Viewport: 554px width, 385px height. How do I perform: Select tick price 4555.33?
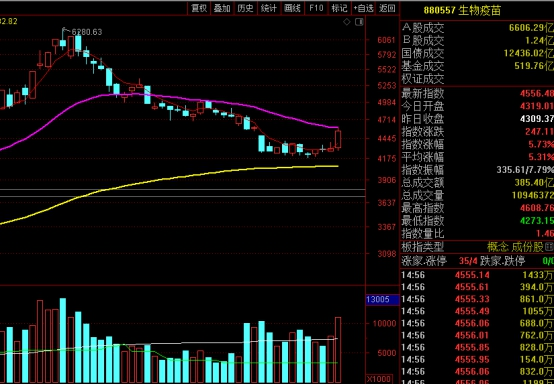click(x=472, y=299)
